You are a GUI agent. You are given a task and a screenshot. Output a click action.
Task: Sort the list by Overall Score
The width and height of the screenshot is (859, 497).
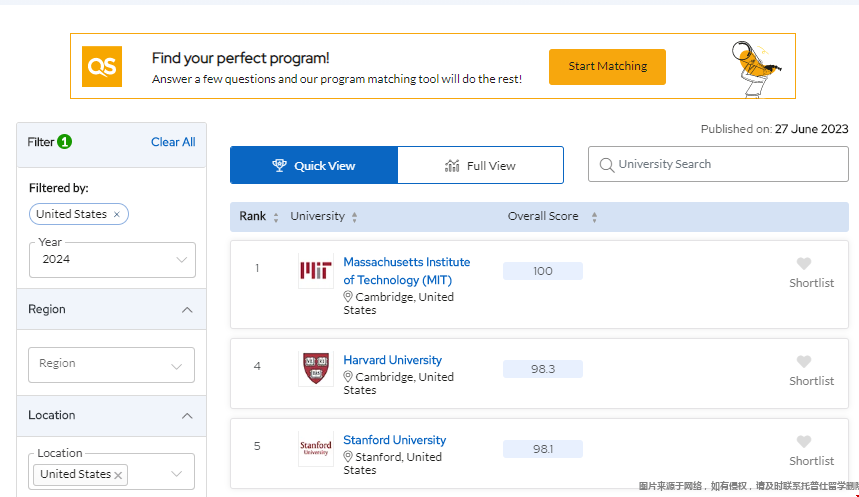(x=594, y=217)
